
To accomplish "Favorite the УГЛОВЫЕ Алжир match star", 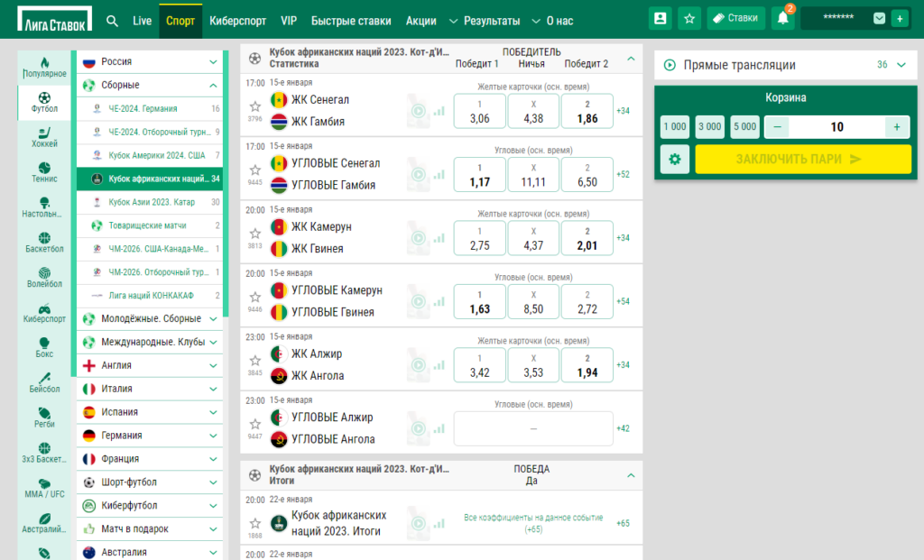I will point(255,425).
